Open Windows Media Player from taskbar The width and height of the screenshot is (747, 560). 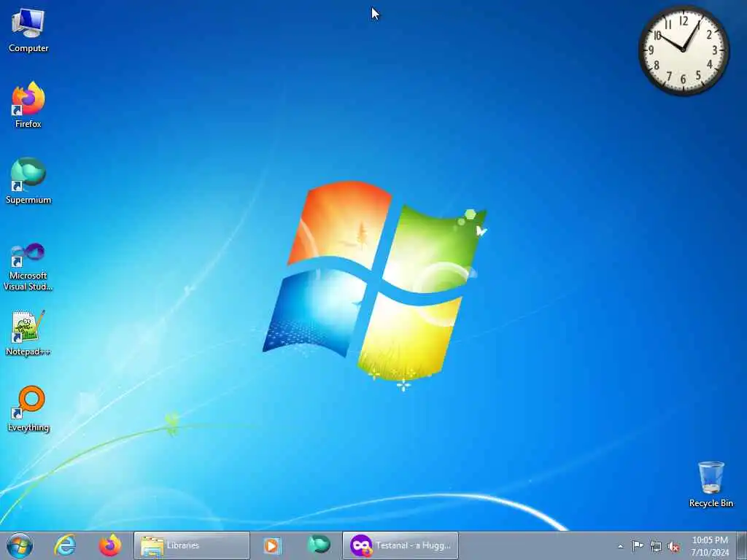tap(272, 545)
